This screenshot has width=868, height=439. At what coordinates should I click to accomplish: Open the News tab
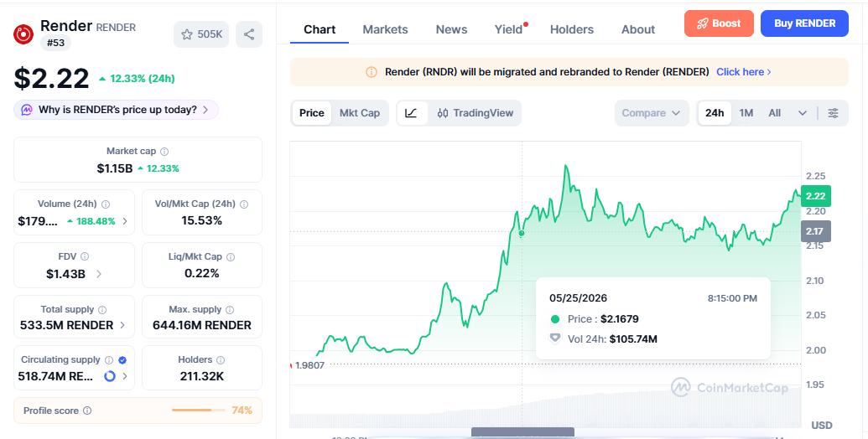pos(451,29)
